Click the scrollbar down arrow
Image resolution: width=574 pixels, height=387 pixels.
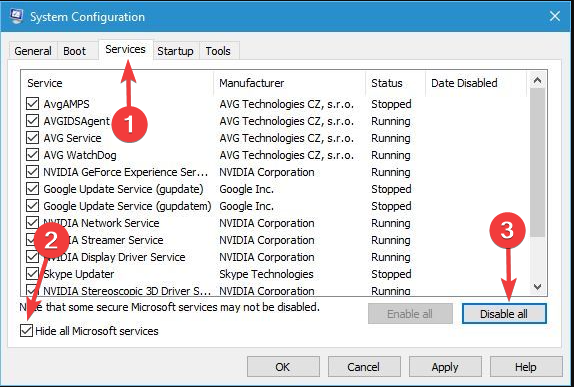[x=537, y=287]
